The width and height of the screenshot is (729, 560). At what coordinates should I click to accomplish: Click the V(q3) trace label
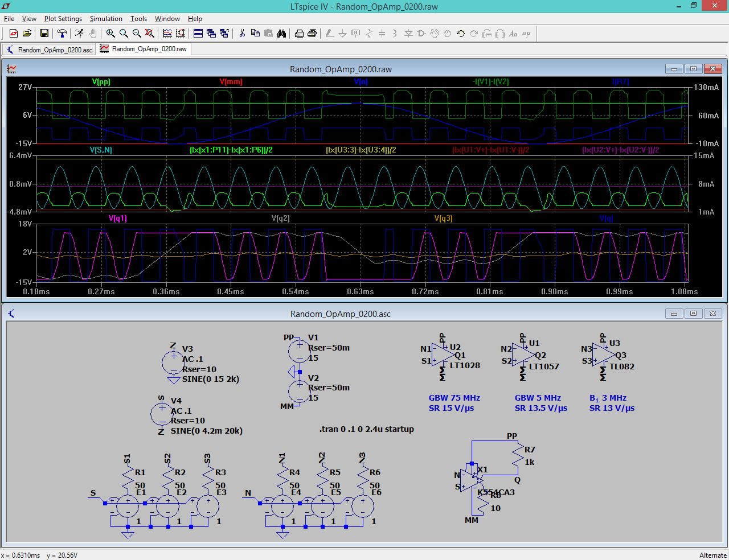point(444,219)
